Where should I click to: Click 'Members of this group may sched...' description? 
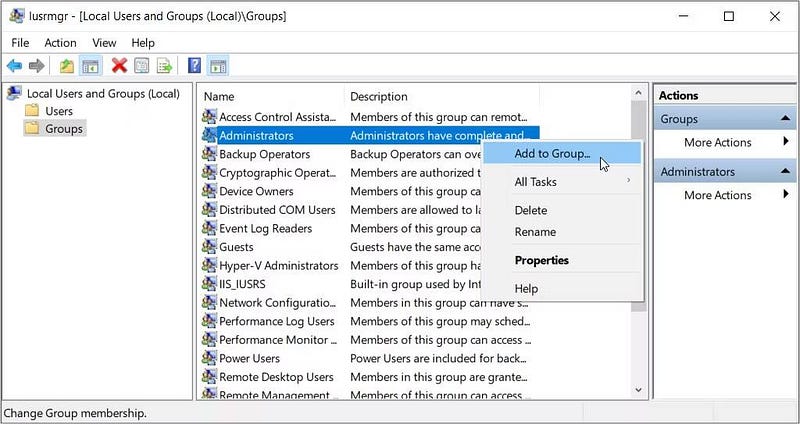tap(440, 321)
